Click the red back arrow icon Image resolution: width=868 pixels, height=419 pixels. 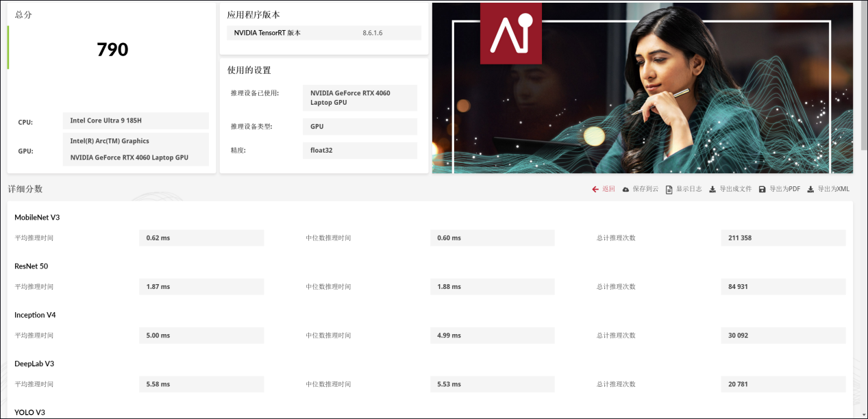[595, 189]
